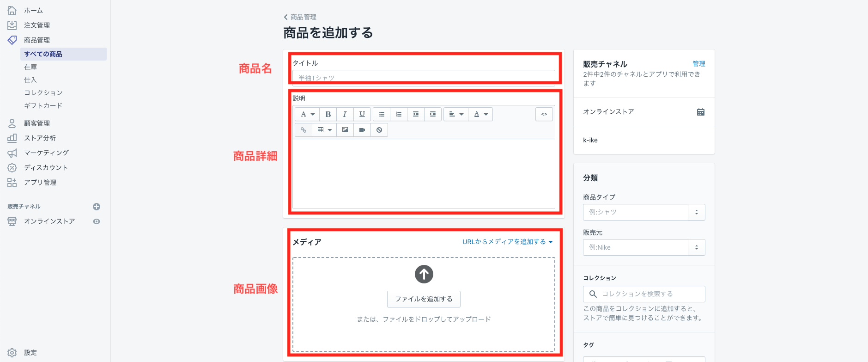Click inside the description text area
Screen dimensions: 868x362
(424, 174)
